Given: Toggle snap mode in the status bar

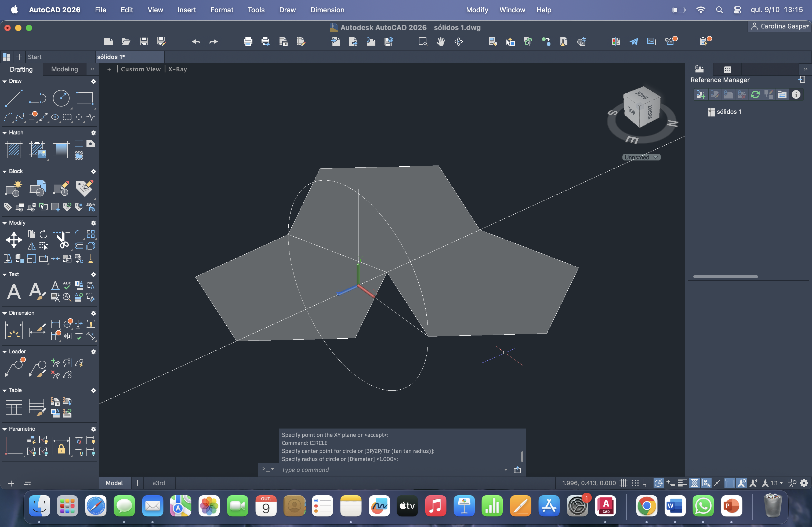Looking at the screenshot, I should [x=635, y=483].
